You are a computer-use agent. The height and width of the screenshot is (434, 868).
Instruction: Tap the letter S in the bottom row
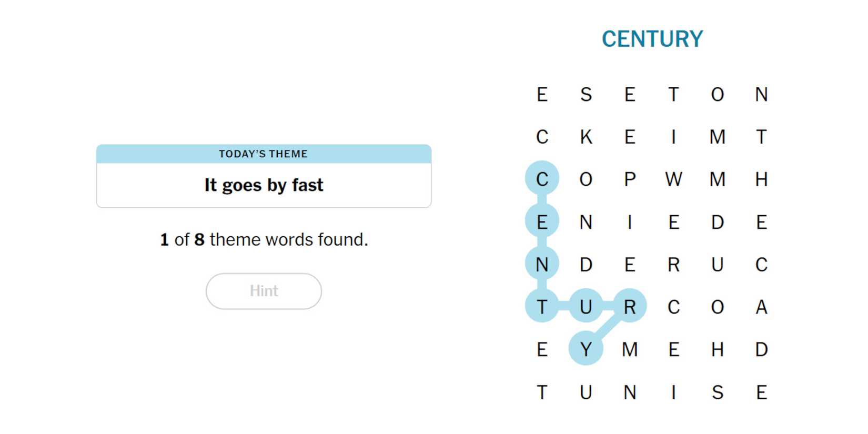[x=718, y=392]
